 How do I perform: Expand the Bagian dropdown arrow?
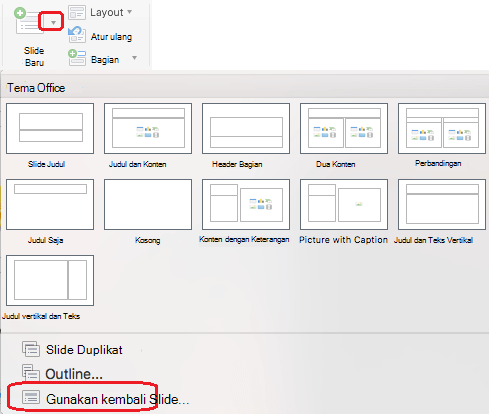point(134,58)
